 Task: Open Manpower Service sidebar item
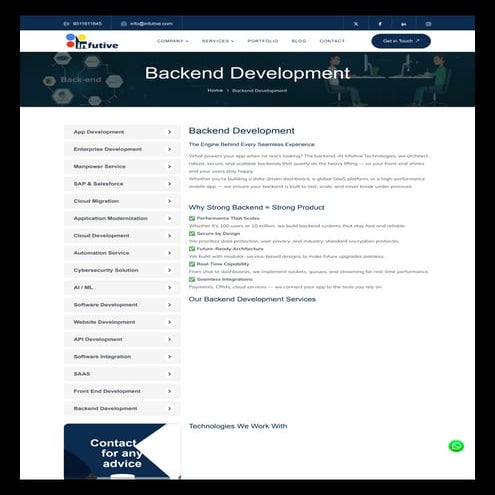(122, 166)
